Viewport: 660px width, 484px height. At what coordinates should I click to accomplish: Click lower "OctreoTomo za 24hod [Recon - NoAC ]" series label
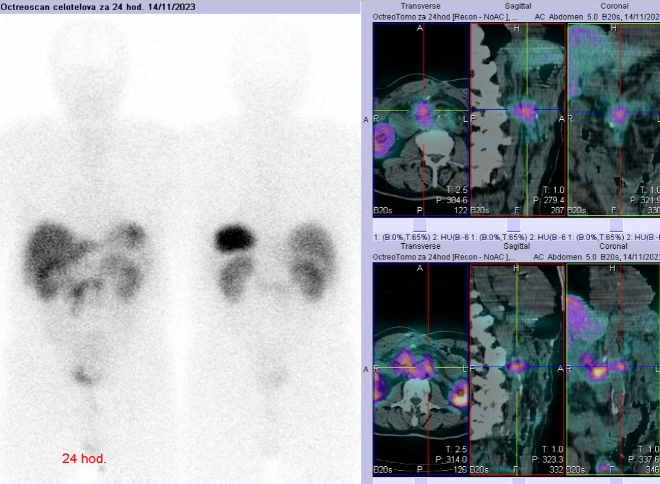(442, 257)
